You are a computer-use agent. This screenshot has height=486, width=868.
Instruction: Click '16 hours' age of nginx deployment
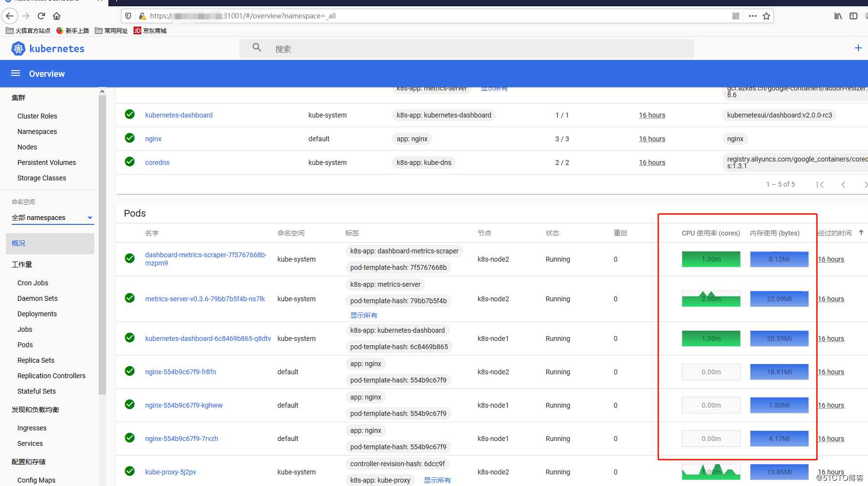[x=652, y=139]
